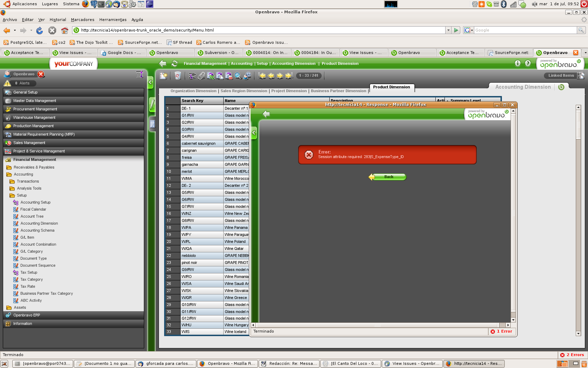This screenshot has width=588, height=368.
Task: Open the Receivables & Payables folder
Action: pos(34,167)
